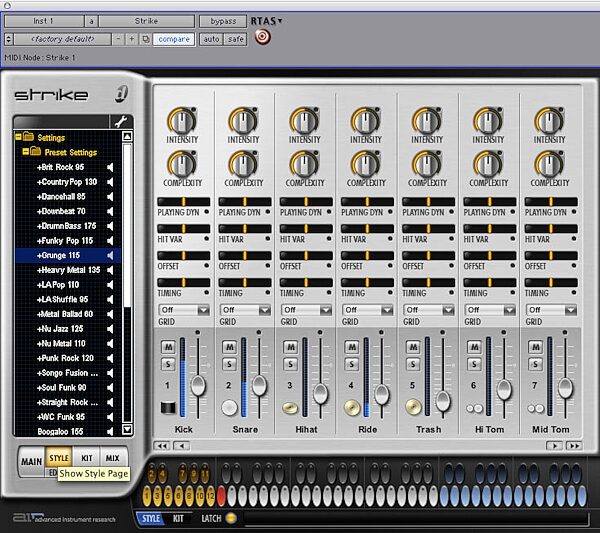The height and width of the screenshot is (533, 600).
Task: Click the compare button
Action: pyautogui.click(x=174, y=39)
